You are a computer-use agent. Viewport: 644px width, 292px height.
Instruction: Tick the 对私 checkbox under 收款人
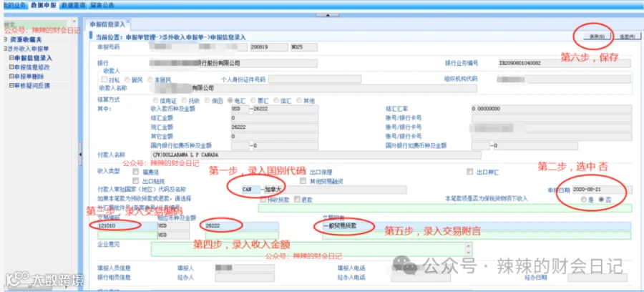click(104, 79)
